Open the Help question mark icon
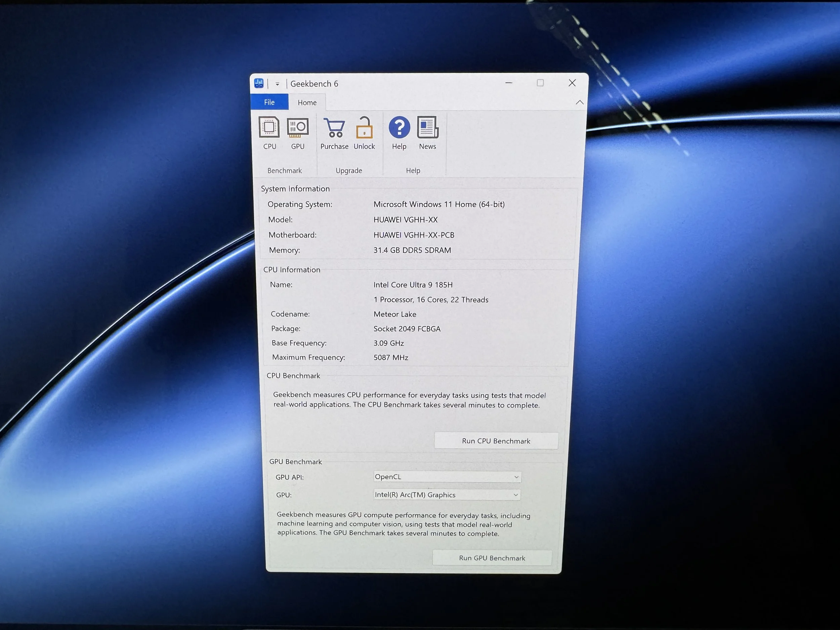The width and height of the screenshot is (840, 630). pyautogui.click(x=399, y=128)
